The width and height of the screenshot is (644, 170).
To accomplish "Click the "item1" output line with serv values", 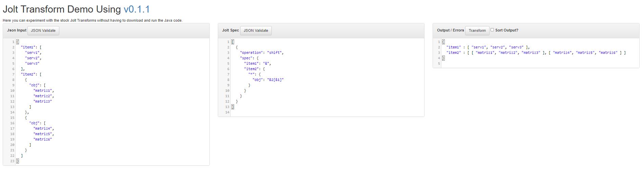I will point(488,47).
